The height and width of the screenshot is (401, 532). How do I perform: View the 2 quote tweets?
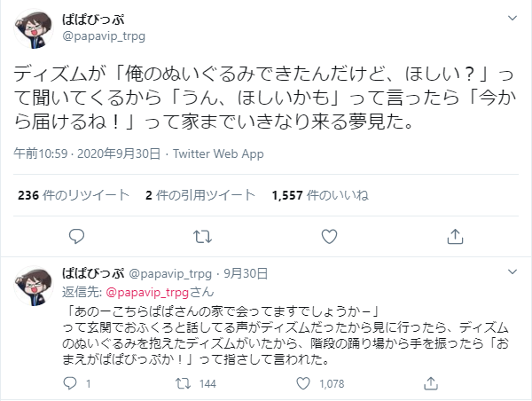tap(200, 194)
